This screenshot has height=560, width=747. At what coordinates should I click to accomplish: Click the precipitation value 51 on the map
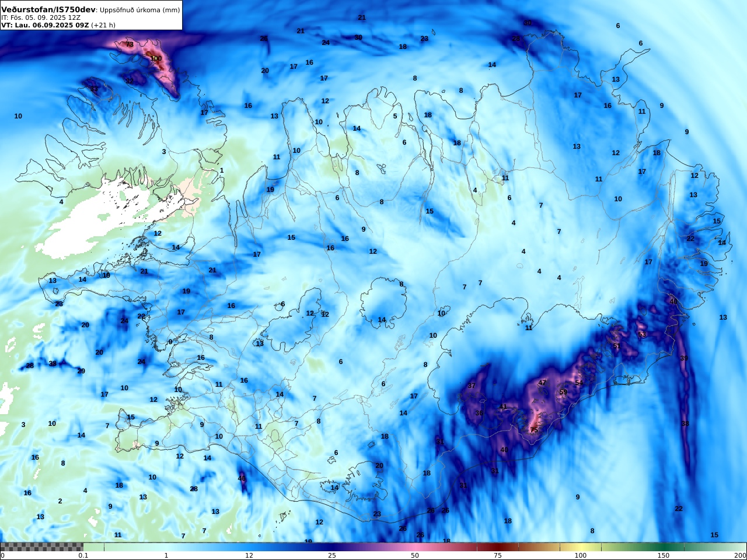coord(617,346)
